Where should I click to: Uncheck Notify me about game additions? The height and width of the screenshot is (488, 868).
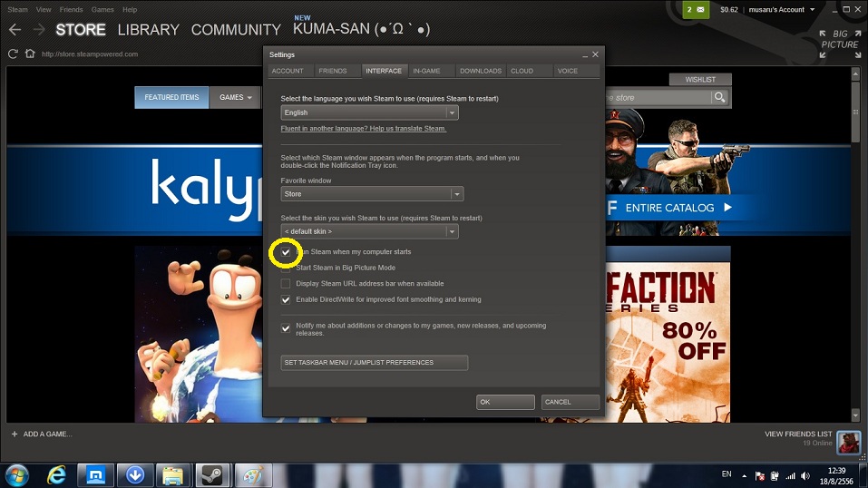point(286,328)
